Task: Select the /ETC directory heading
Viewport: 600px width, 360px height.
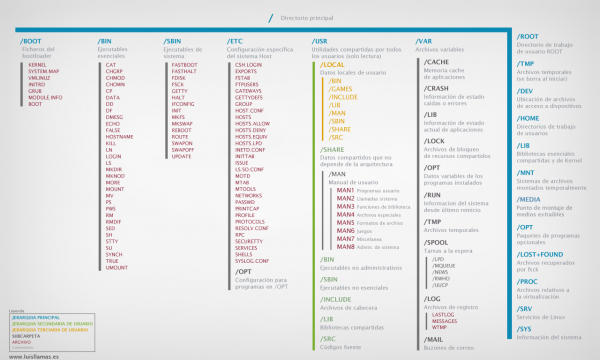Action: pyautogui.click(x=235, y=41)
